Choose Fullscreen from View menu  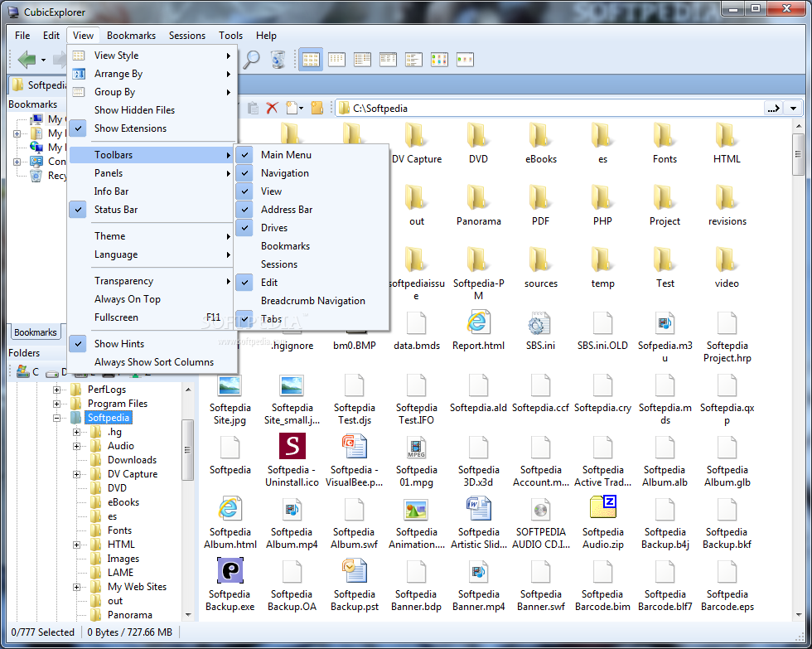point(152,317)
